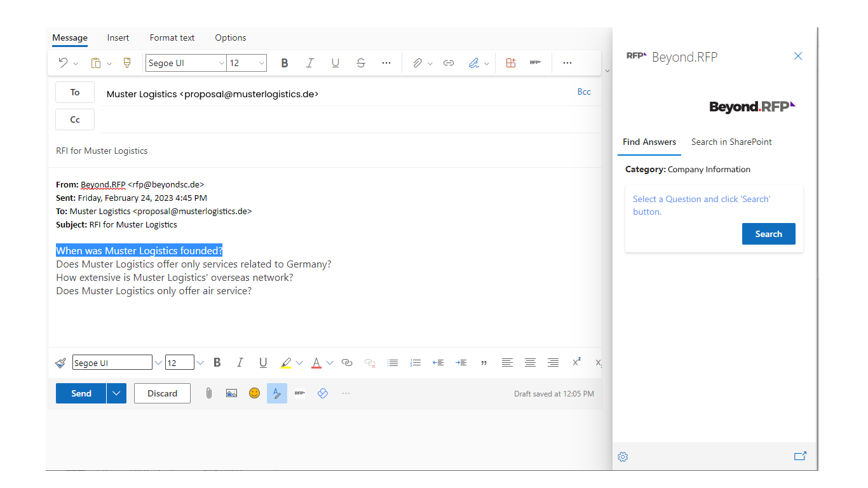Switch to the Insert tab
Image resolution: width=868 pixels, height=488 pixels.
coord(118,37)
